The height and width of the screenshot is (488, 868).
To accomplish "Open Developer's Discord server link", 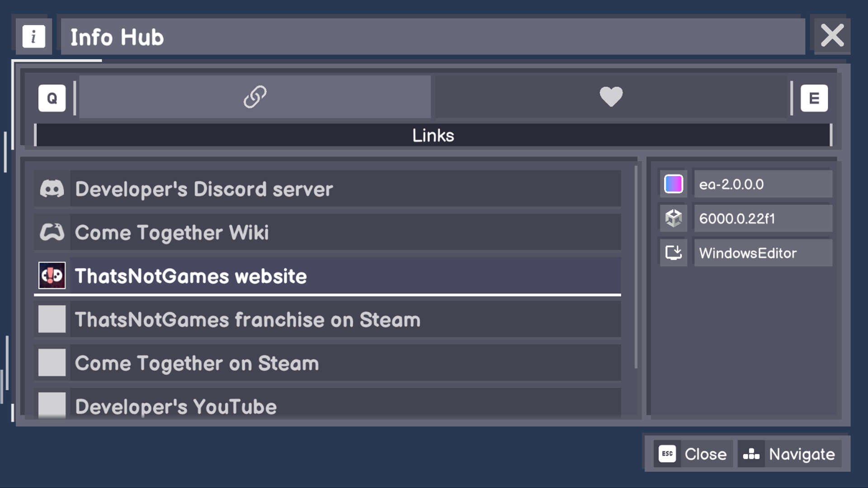I will [327, 189].
